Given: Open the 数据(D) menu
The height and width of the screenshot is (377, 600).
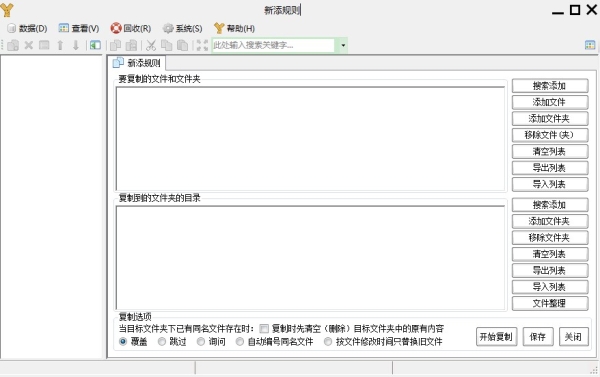Looking at the screenshot, I should [x=28, y=28].
